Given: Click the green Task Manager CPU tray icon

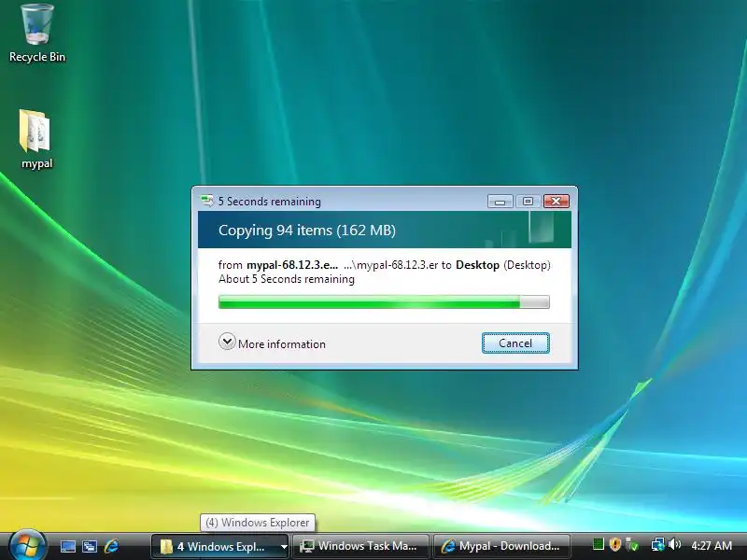Looking at the screenshot, I should tap(599, 544).
